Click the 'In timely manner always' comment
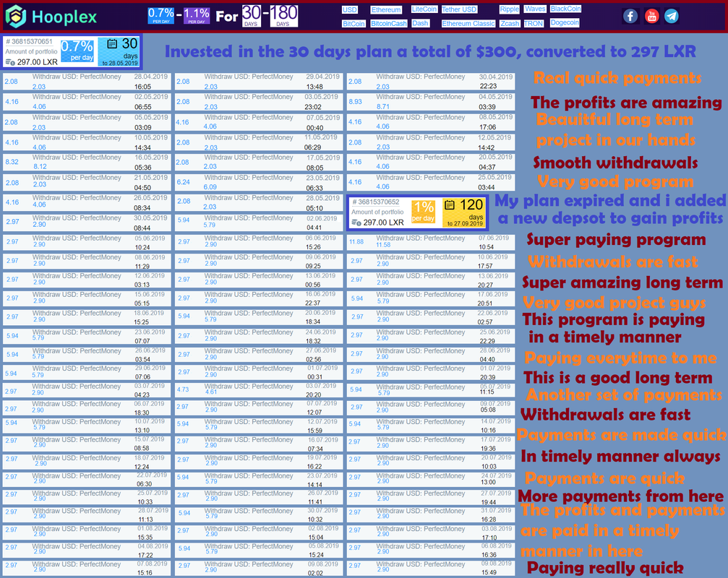728x578 pixels. coord(620,457)
